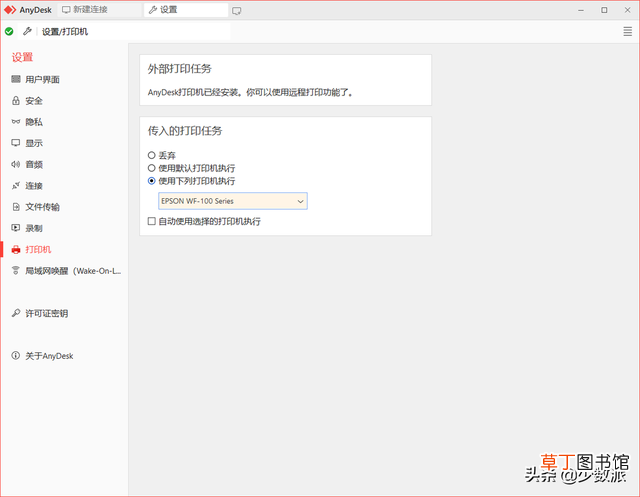This screenshot has height=497, width=640.
Task: Open 用户界面 settings page
Action: [x=64, y=79]
